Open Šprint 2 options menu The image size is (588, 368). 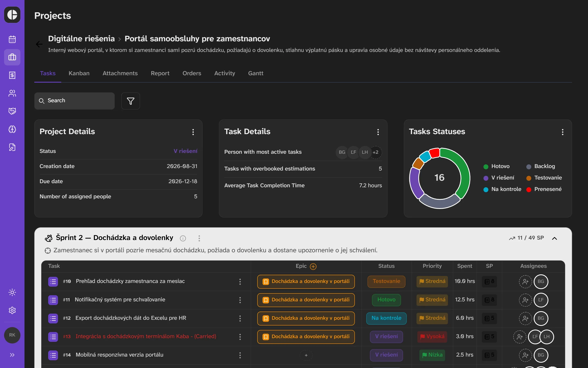coord(199,238)
